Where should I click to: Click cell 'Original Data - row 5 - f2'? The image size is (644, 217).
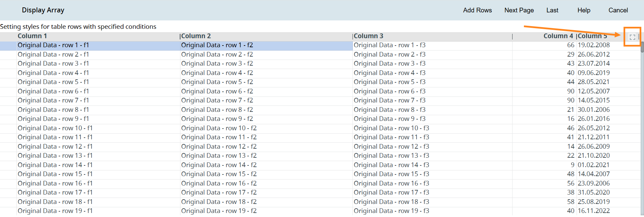pos(217,82)
